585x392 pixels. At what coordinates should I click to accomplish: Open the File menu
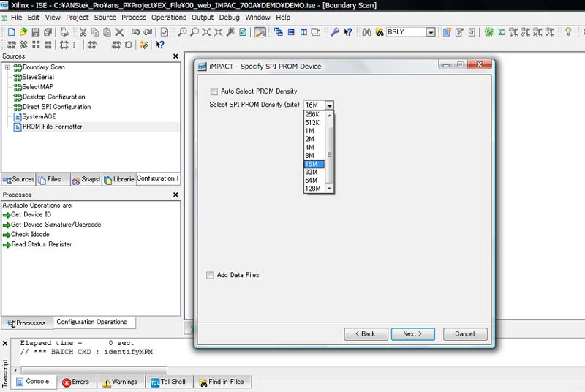point(16,18)
